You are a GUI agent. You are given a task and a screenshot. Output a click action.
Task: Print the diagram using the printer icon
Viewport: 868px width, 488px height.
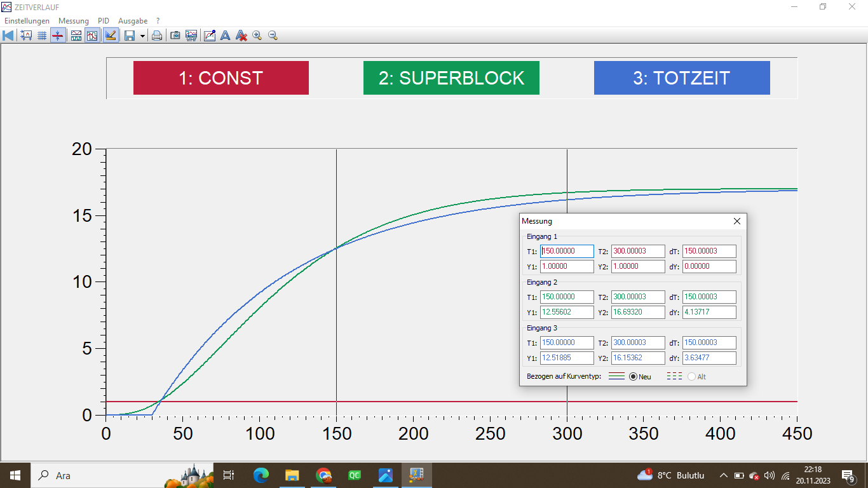(x=157, y=36)
